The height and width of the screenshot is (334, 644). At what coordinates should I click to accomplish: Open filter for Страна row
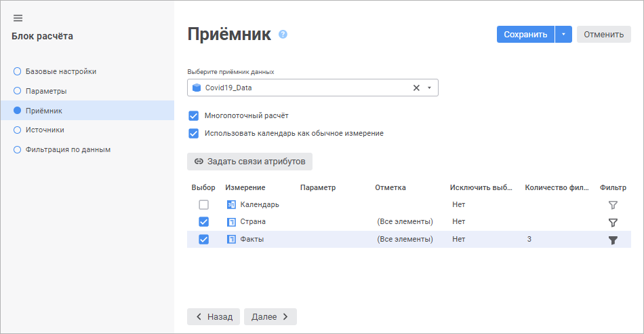pyautogui.click(x=613, y=222)
